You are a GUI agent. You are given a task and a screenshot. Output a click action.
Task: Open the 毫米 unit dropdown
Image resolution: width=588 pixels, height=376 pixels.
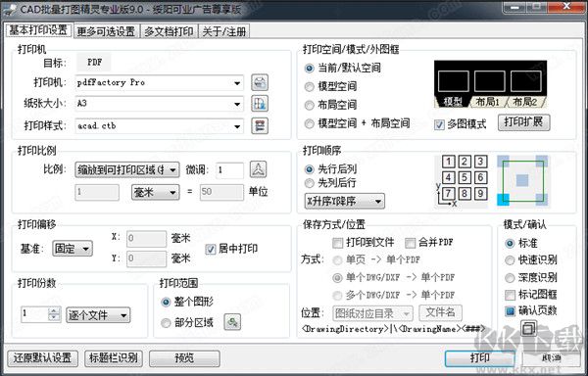pyautogui.click(x=155, y=193)
